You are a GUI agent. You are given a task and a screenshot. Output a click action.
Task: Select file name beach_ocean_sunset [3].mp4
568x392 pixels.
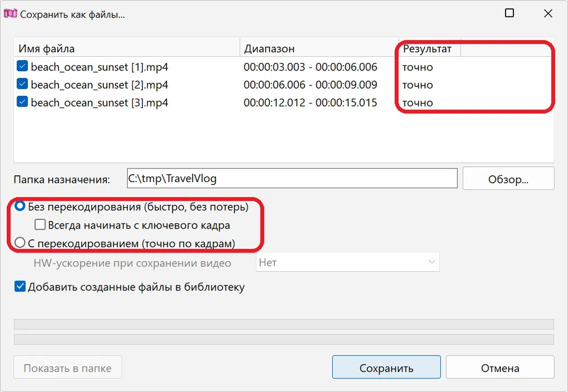[x=99, y=103]
